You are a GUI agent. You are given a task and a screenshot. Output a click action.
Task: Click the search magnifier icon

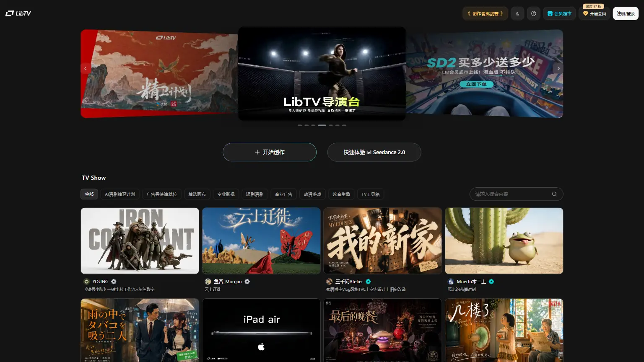click(554, 194)
